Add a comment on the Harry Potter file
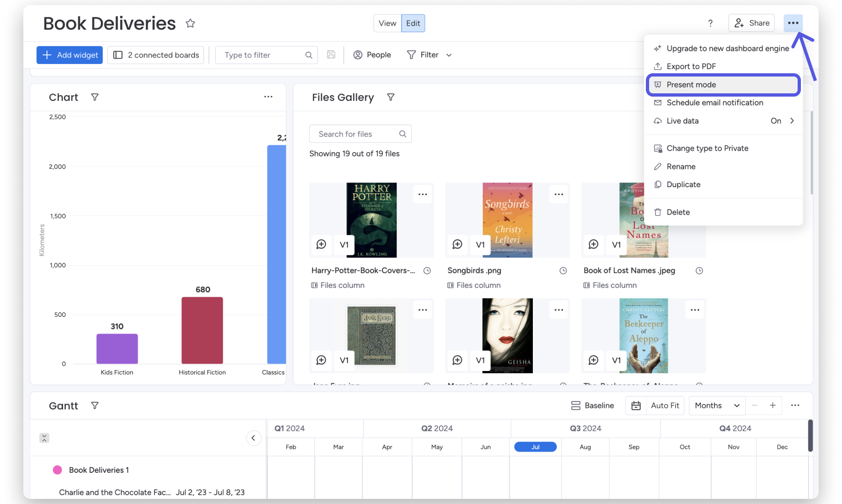Viewport: 842px width, 504px height. point(321,244)
